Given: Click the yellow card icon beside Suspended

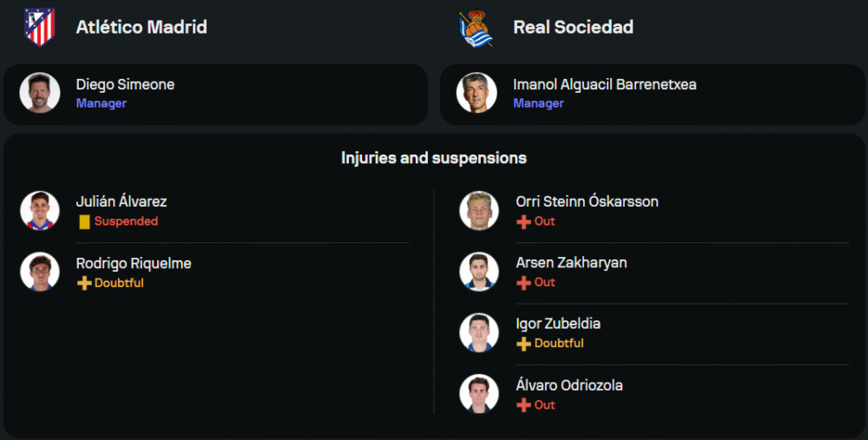Looking at the screenshot, I should pyautogui.click(x=84, y=221).
